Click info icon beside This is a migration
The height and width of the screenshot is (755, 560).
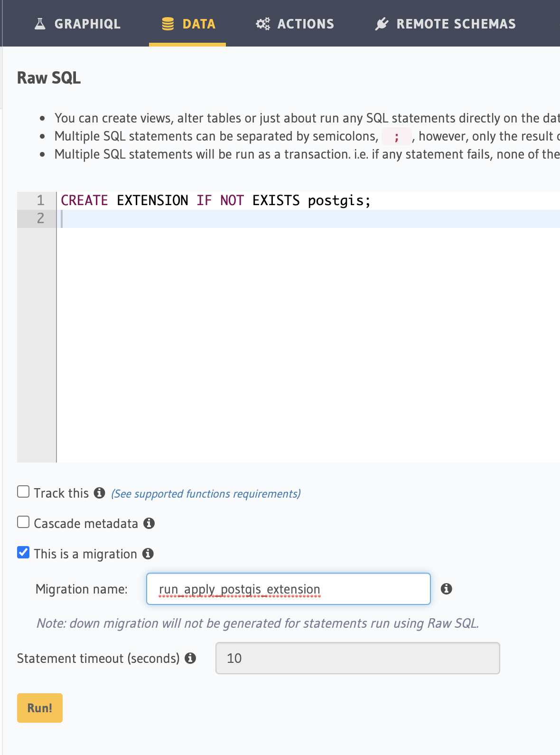click(148, 554)
